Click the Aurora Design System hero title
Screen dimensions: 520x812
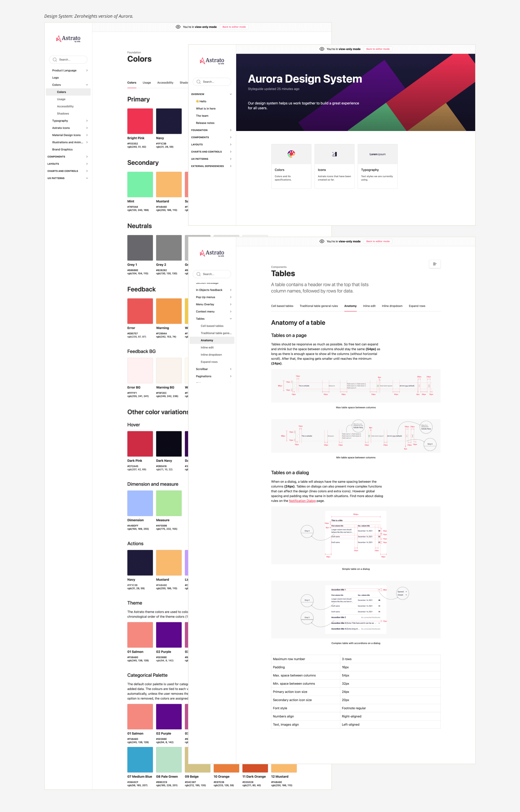point(305,78)
